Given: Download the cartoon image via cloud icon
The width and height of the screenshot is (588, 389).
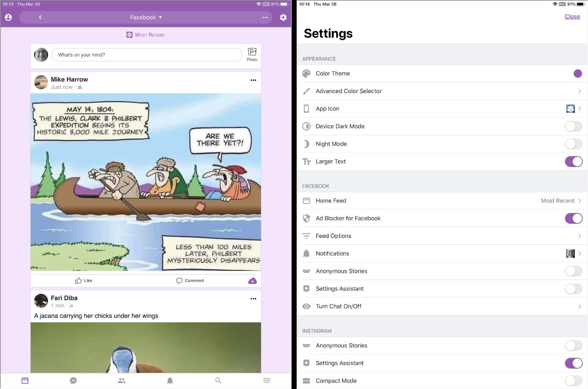Looking at the screenshot, I should coord(252,281).
